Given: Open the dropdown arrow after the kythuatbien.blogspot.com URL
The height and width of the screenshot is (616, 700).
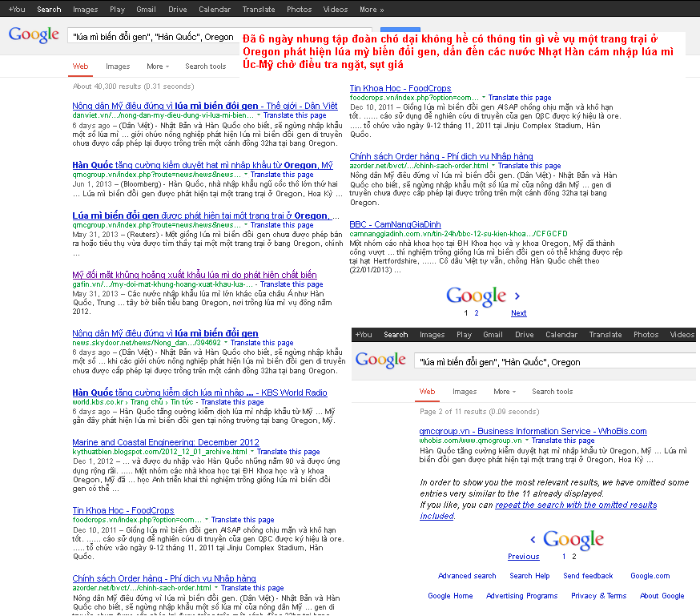Looking at the screenshot, I should (252, 451).
